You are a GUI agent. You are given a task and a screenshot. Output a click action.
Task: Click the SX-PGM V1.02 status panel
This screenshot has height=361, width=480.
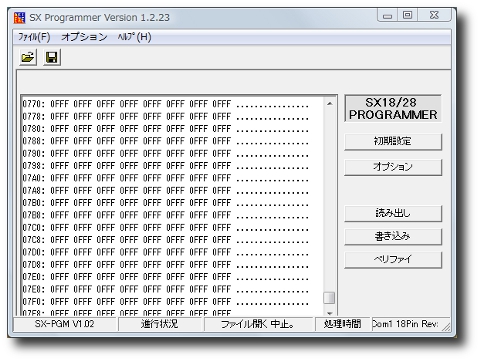click(65, 324)
